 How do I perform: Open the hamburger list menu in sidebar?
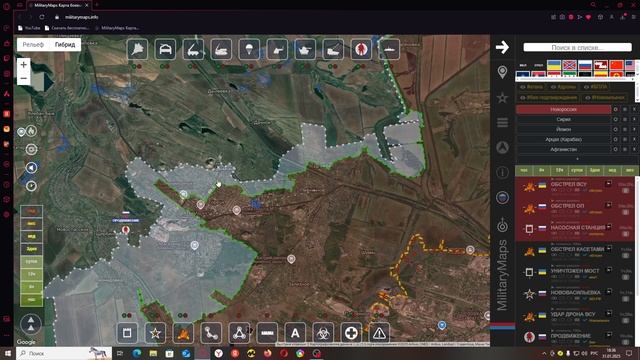[502, 122]
